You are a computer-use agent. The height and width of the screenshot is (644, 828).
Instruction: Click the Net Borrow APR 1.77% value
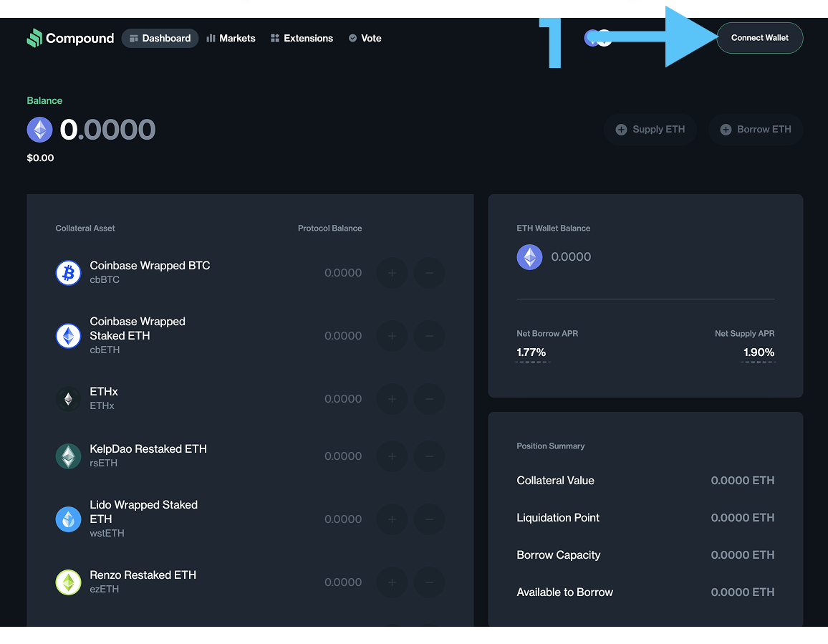(x=531, y=352)
